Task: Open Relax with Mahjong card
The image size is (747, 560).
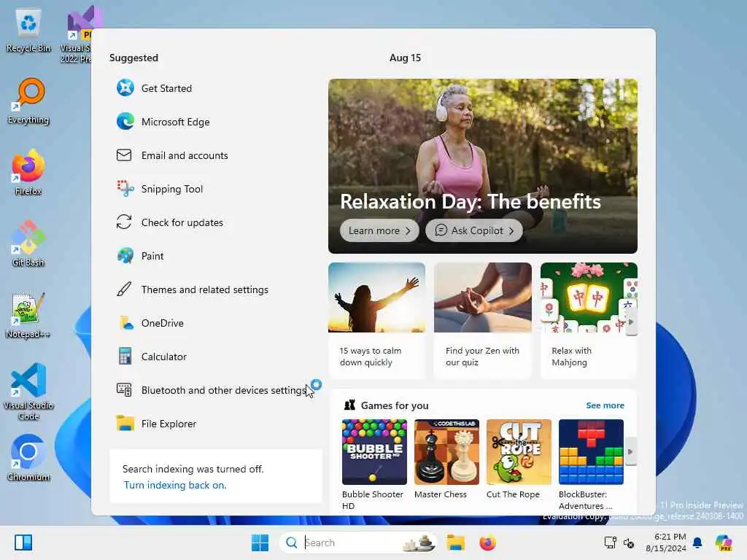Action: coord(589,320)
